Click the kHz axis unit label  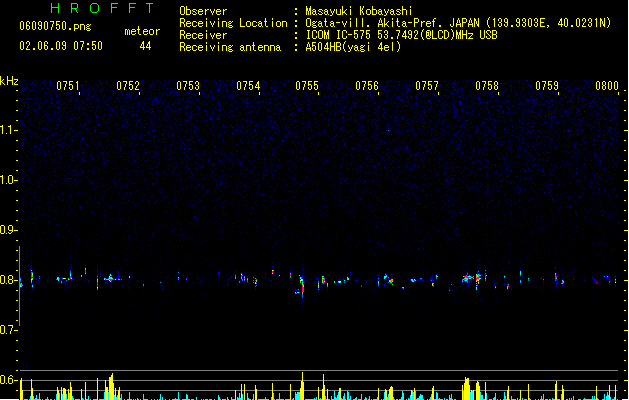[9, 81]
